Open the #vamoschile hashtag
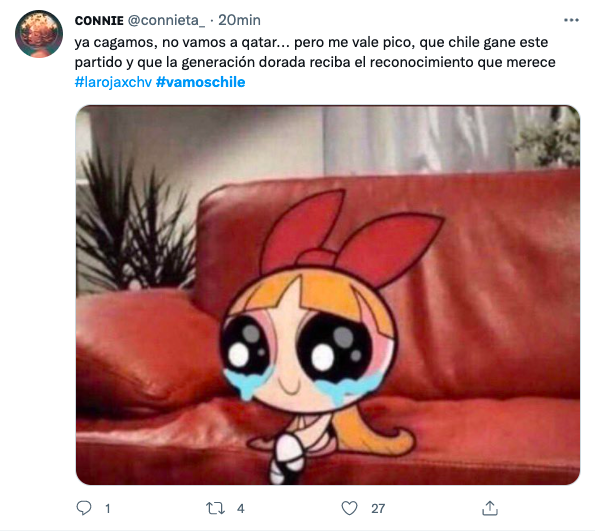The image size is (595, 531). (x=200, y=82)
